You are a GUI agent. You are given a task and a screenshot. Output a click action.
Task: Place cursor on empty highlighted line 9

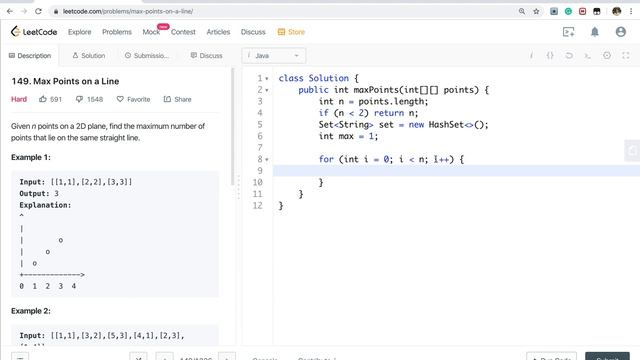tap(456, 171)
